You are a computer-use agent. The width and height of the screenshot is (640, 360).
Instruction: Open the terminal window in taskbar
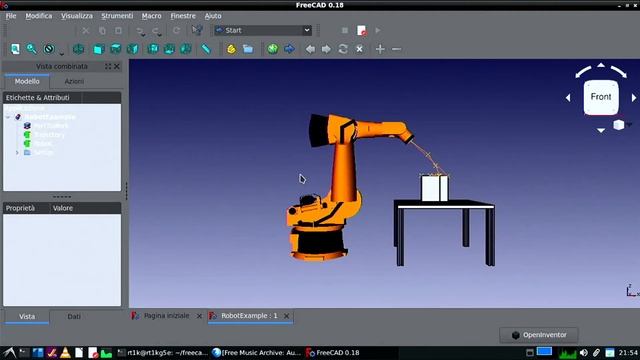click(162, 353)
